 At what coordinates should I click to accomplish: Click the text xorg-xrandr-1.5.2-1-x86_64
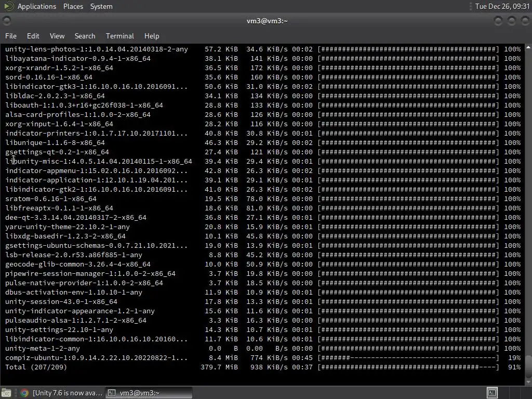click(59, 68)
